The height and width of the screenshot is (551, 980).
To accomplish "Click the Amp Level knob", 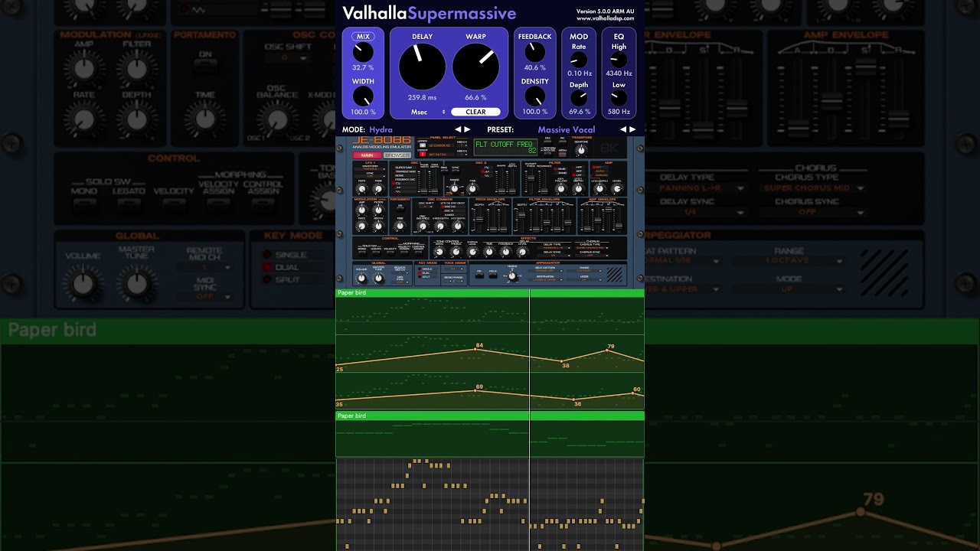I will point(617,189).
